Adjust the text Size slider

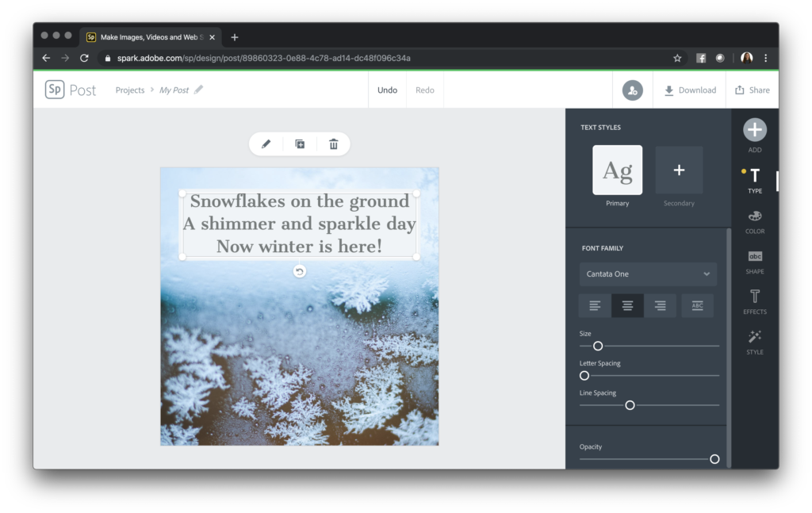click(x=597, y=346)
